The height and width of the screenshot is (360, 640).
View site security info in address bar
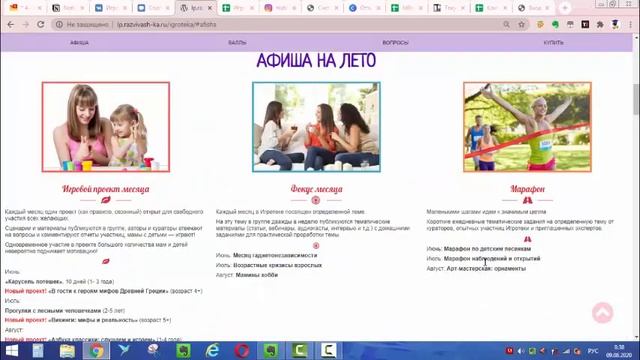59,24
